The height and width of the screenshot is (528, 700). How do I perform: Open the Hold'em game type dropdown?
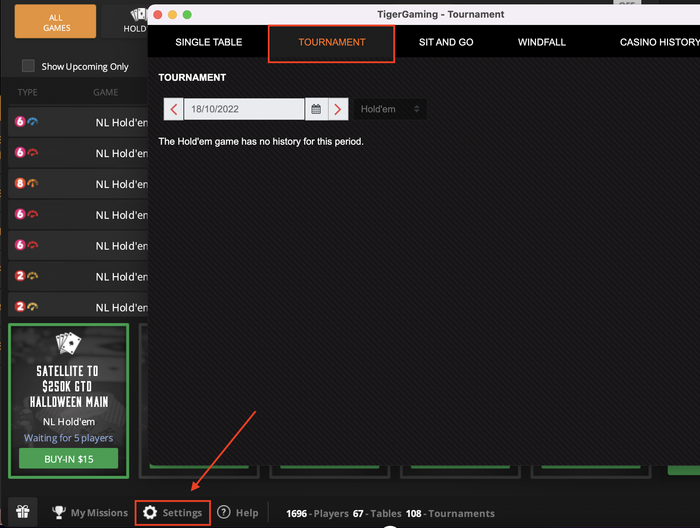390,109
